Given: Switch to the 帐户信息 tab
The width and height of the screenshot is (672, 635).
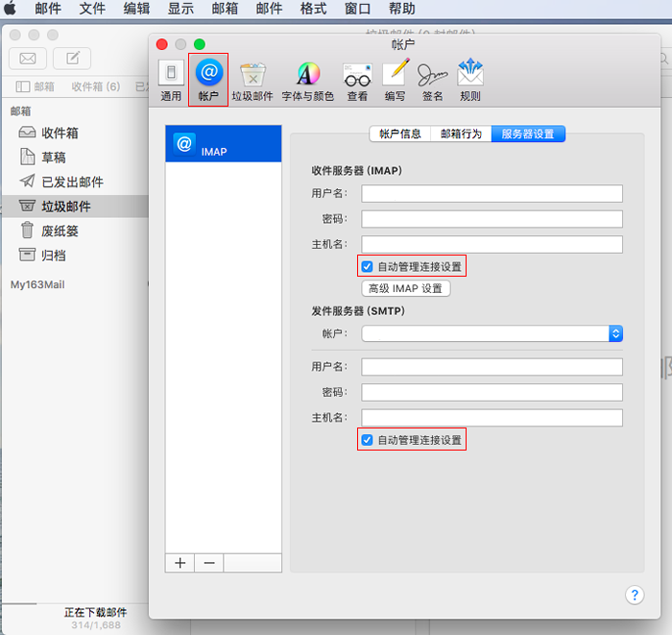Looking at the screenshot, I should (400, 134).
